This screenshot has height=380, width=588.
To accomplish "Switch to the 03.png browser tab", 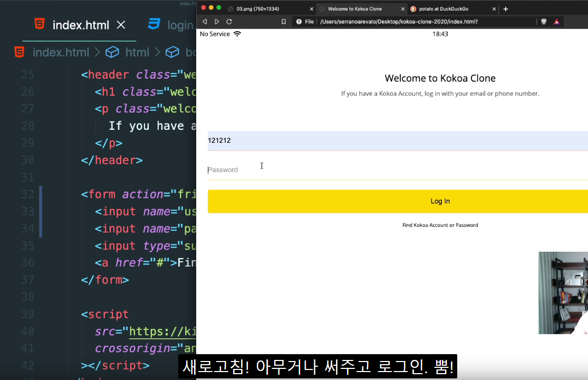I will click(x=270, y=9).
